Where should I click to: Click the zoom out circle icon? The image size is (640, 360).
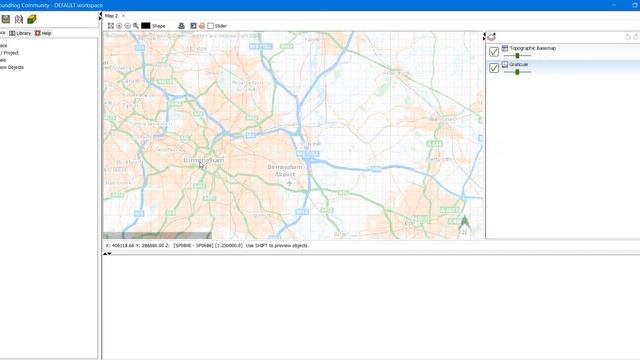tap(127, 26)
